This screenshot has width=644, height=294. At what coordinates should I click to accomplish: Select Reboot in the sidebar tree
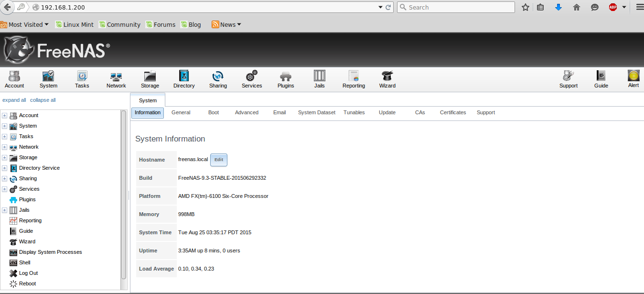click(23, 283)
